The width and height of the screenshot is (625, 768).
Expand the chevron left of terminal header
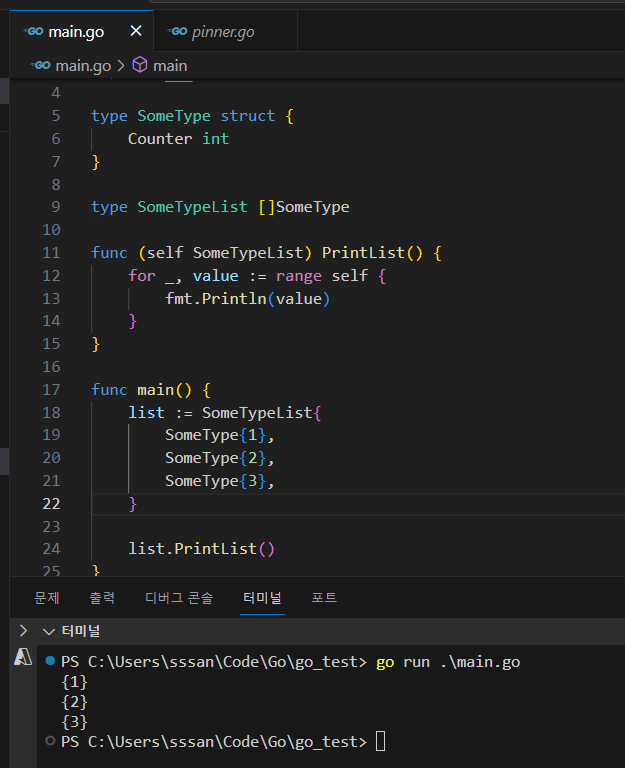[24, 631]
